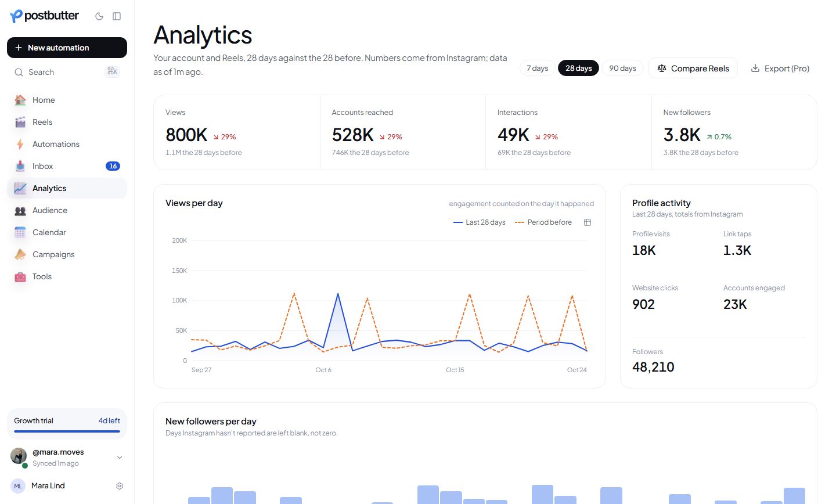Screen dimensions: 836x504
Task: Click the Oct 6 axis label
Action: pyautogui.click(x=323, y=370)
